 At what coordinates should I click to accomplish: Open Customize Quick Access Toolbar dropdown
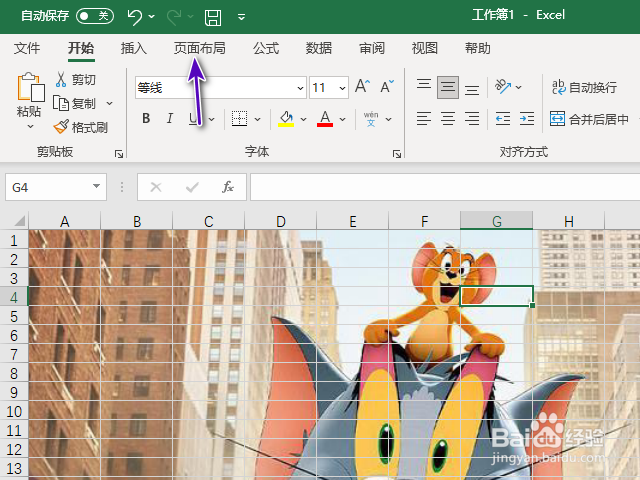click(x=241, y=17)
